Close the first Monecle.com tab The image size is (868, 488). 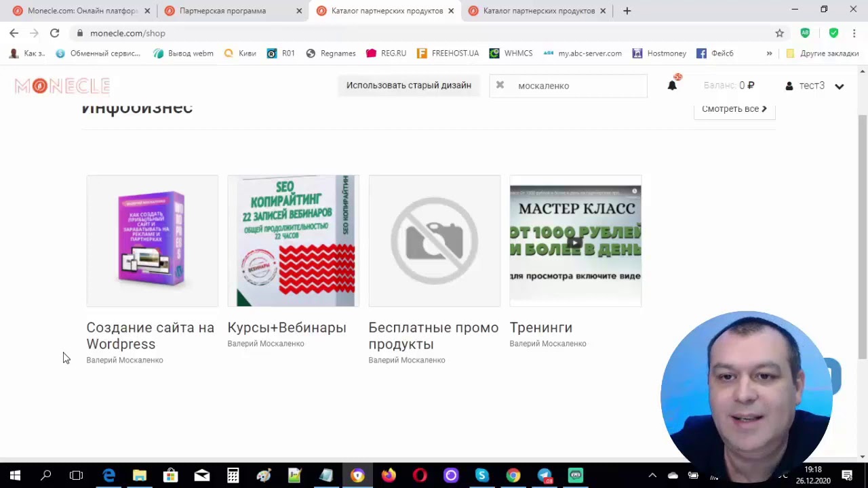pyautogui.click(x=147, y=11)
